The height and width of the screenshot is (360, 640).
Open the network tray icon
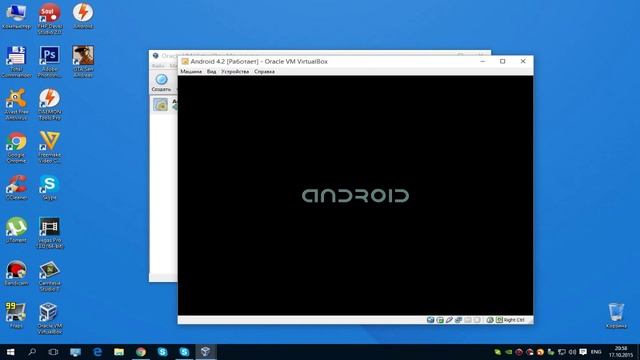coord(562,352)
